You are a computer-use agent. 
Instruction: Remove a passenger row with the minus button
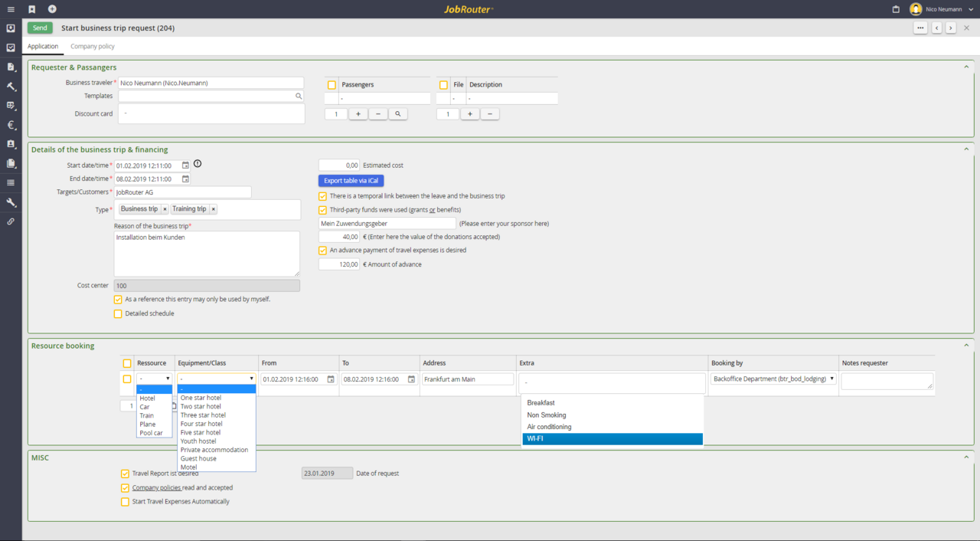point(378,114)
